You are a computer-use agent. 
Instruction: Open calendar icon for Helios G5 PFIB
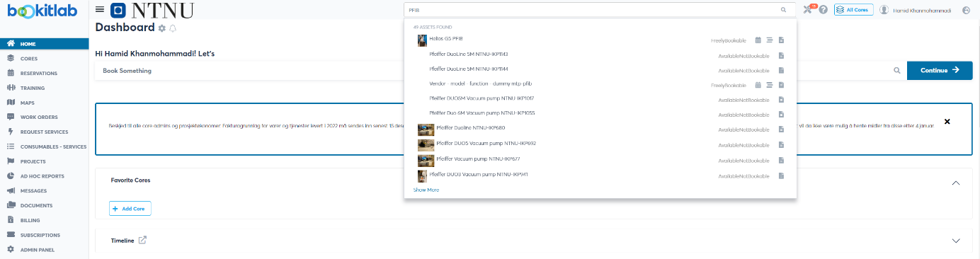point(758,40)
